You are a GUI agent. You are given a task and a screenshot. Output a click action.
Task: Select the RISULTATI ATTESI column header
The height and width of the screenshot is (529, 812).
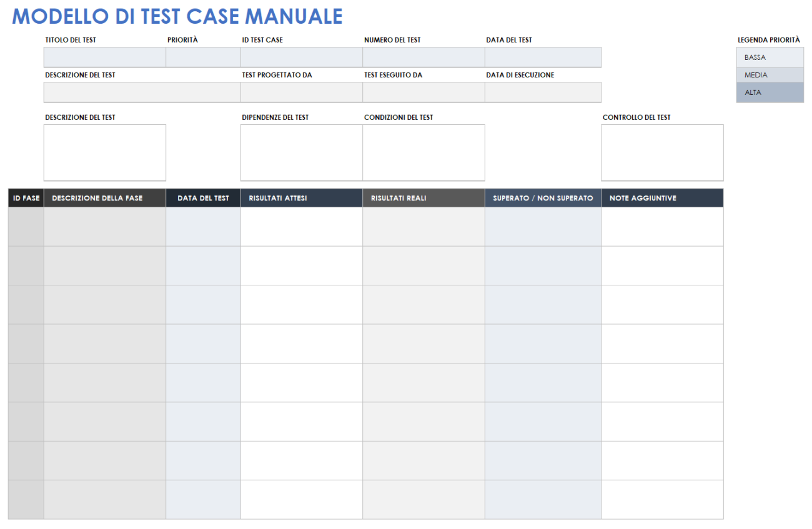point(301,197)
